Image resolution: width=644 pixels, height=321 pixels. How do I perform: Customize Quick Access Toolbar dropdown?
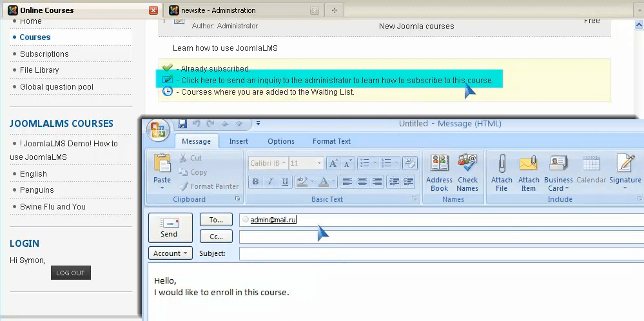point(258,123)
